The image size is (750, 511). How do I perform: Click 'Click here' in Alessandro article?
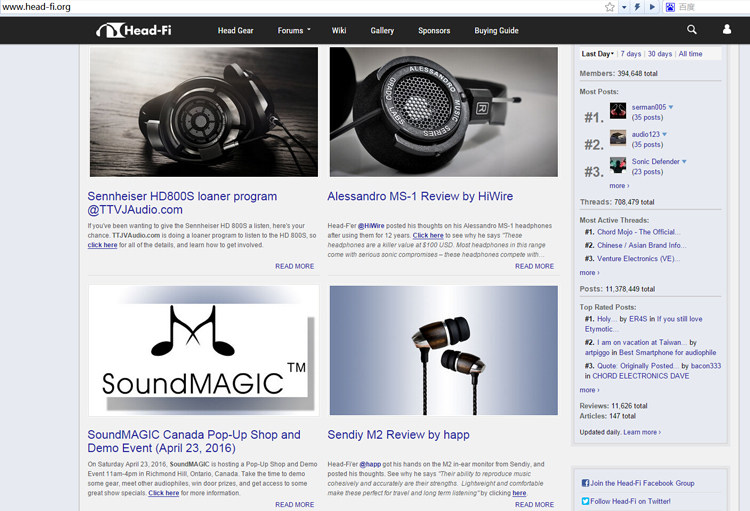click(x=428, y=235)
